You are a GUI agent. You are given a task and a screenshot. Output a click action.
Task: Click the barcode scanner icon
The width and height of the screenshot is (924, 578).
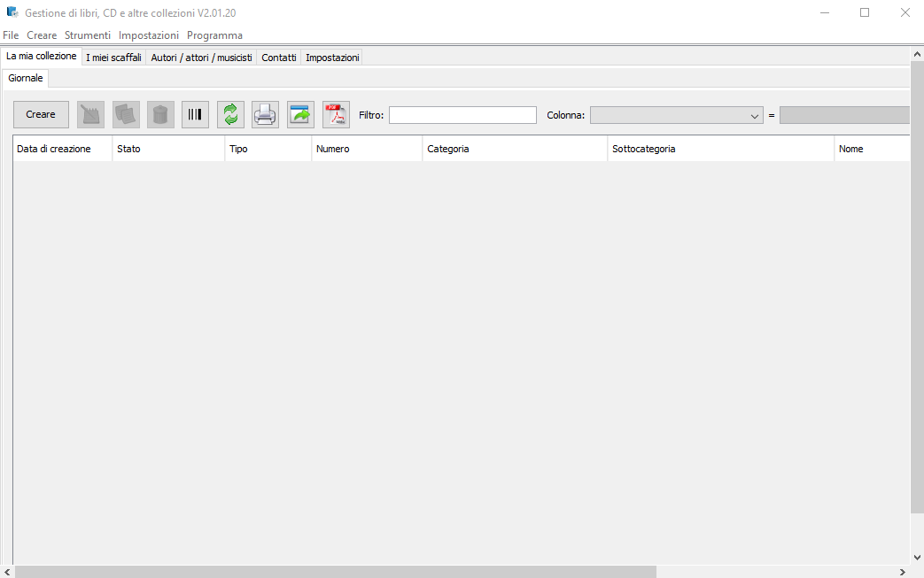pos(195,114)
